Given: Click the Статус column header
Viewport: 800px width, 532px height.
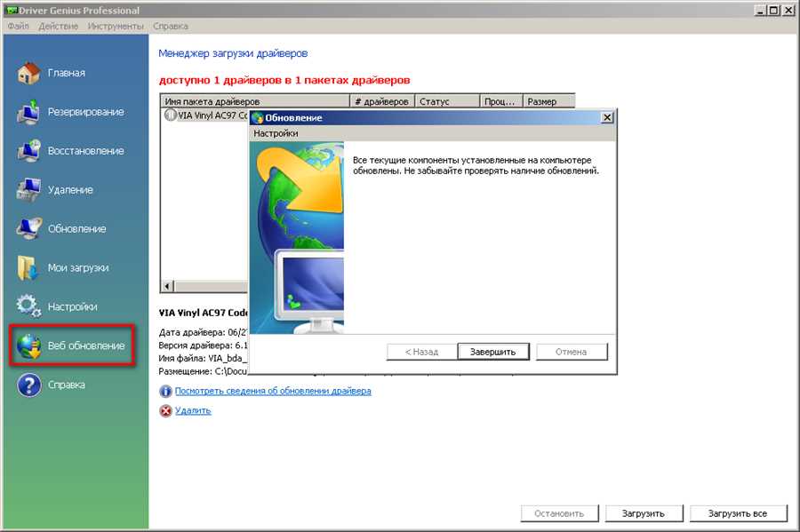Looking at the screenshot, I should pos(447,101).
